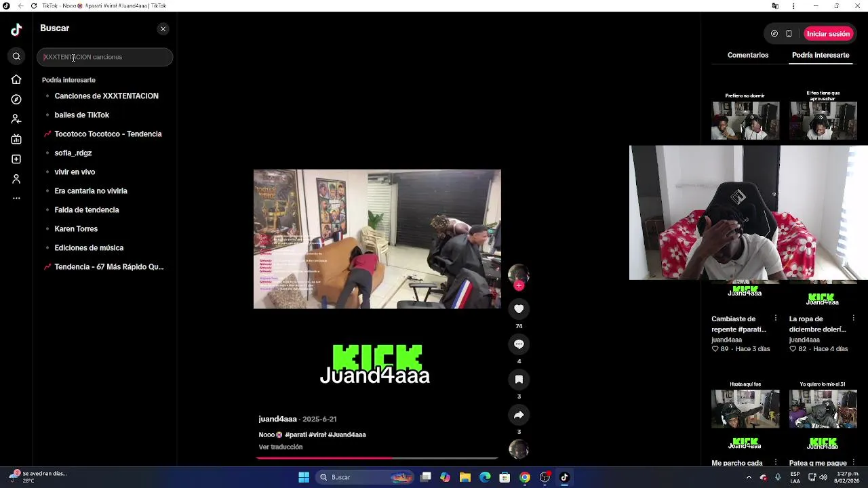Focus the XXXTENTACION canciones search field
Screen dimensions: 868x488
105,57
